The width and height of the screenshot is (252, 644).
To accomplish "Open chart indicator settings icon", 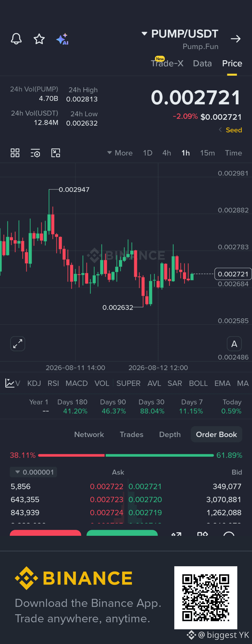I will 35,153.
